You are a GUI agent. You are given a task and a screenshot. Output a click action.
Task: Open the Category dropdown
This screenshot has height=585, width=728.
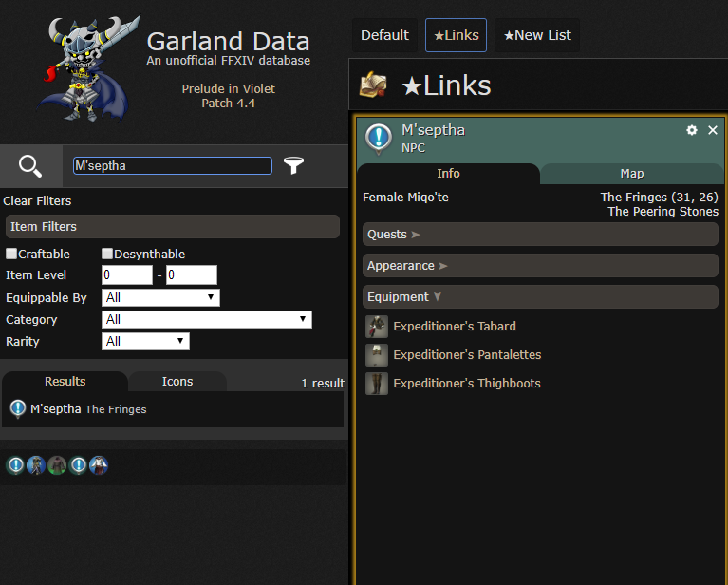click(x=207, y=319)
